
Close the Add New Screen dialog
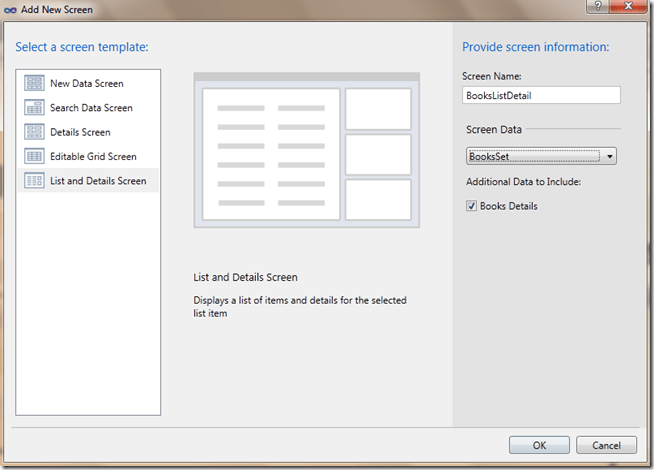coord(630,7)
